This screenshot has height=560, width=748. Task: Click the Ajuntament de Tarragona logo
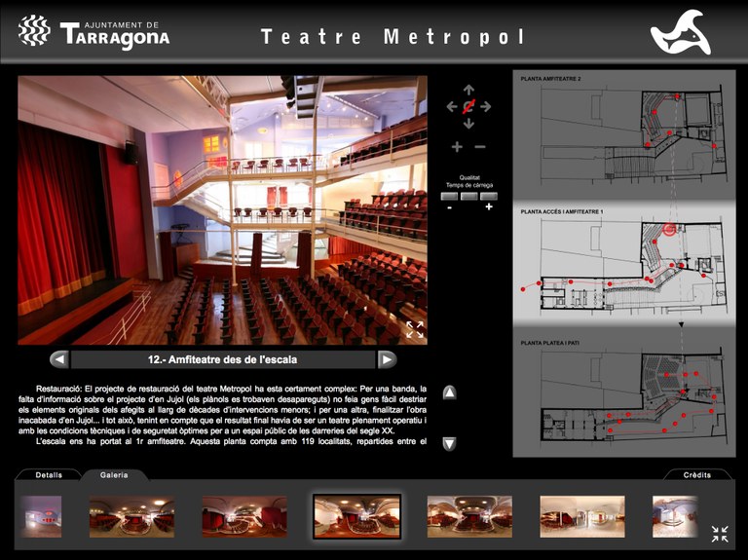pos(94,33)
